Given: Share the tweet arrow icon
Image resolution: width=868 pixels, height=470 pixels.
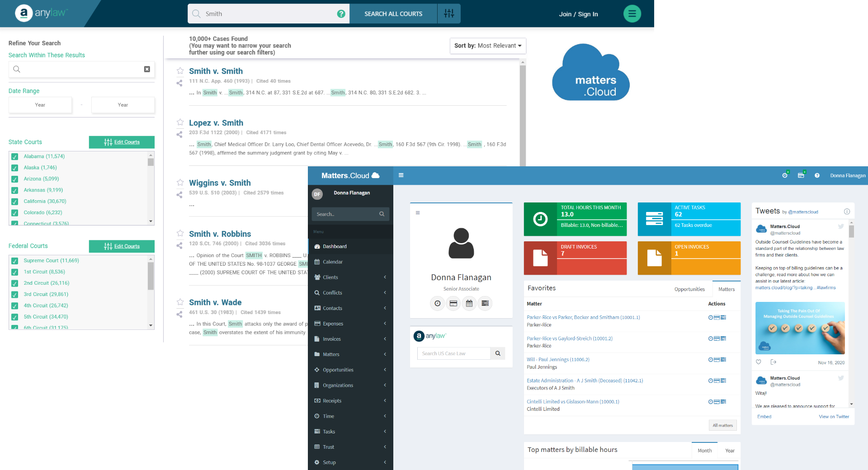Looking at the screenshot, I should [774, 362].
